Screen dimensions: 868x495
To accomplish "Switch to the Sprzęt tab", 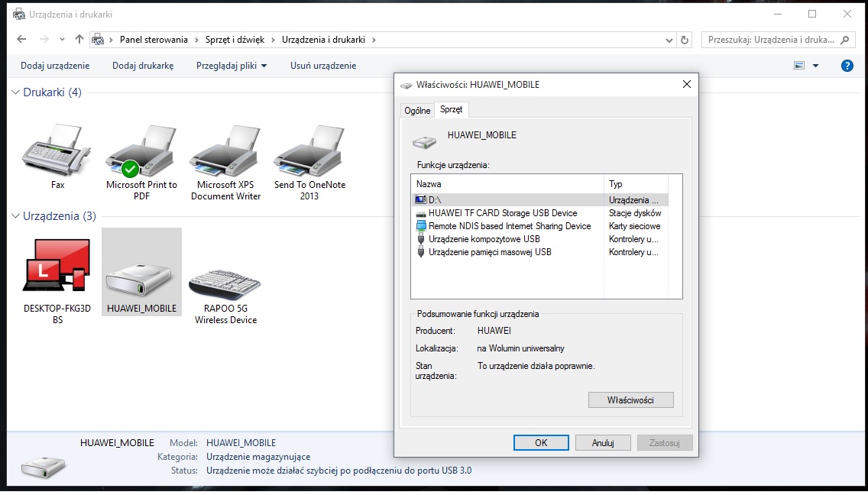I will tap(451, 109).
